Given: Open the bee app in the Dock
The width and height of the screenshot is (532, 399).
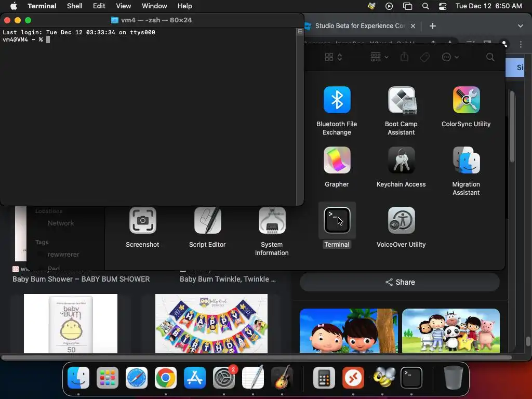Looking at the screenshot, I should 382,378.
